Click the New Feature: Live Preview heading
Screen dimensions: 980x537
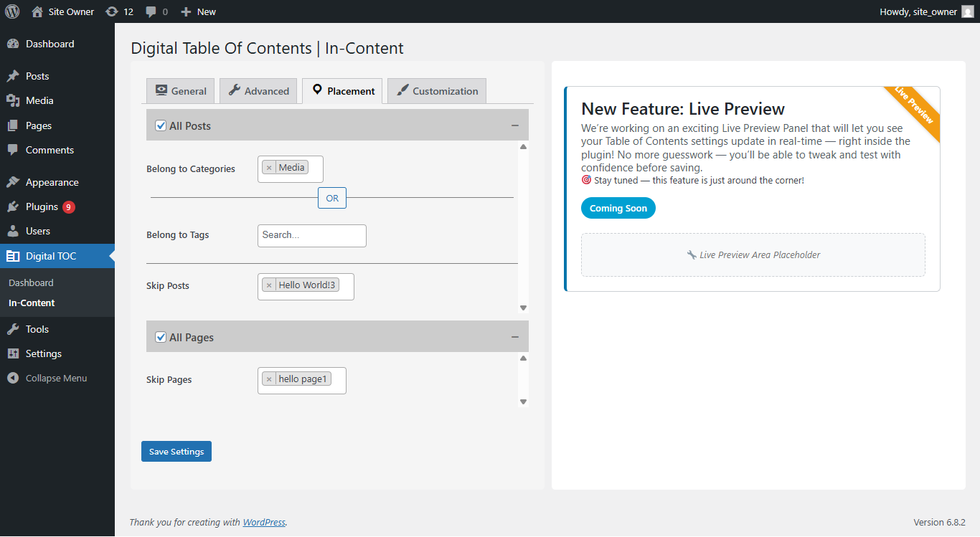click(x=683, y=109)
